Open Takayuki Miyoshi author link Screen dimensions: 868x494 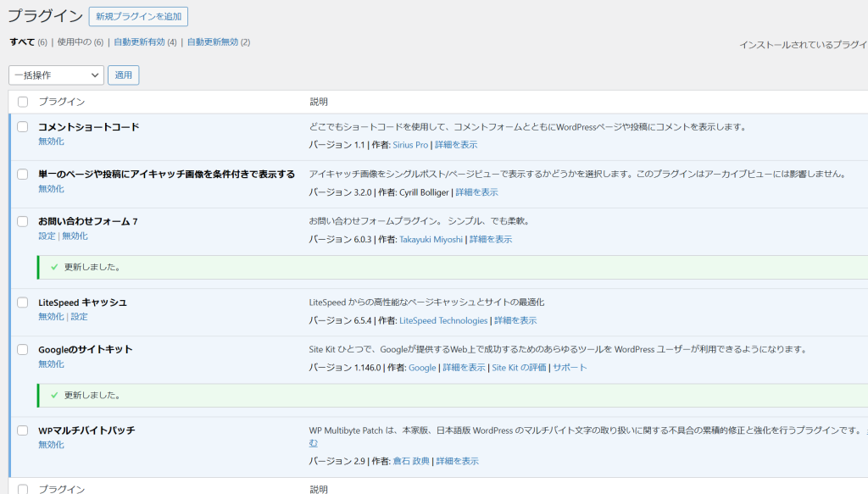coord(431,239)
